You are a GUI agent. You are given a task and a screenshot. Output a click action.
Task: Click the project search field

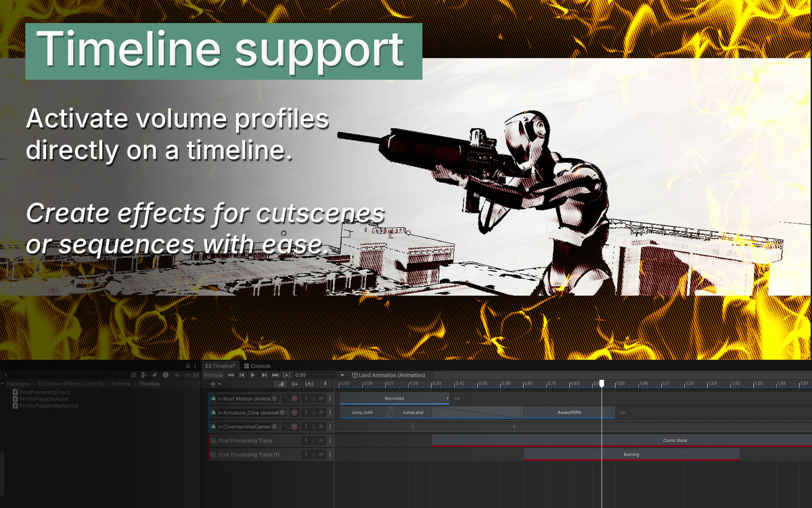pyautogui.click(x=65, y=375)
